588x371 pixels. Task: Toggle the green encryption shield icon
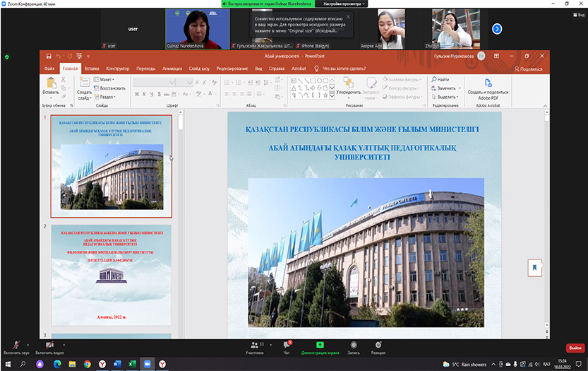point(7,57)
